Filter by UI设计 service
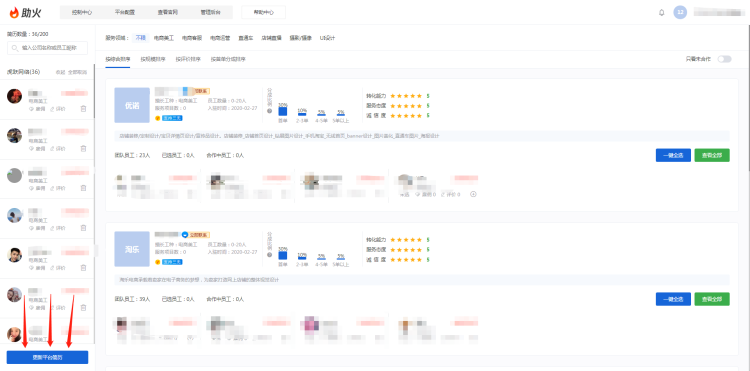 click(x=328, y=38)
